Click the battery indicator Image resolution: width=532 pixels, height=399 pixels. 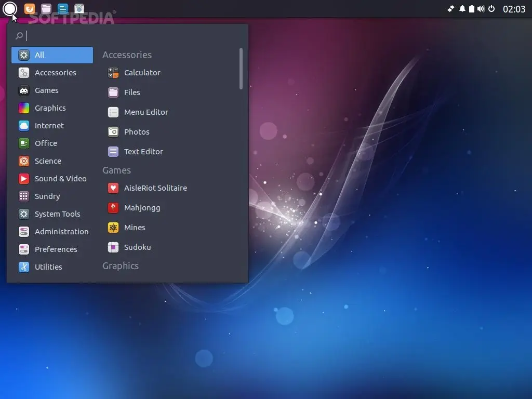pyautogui.click(x=471, y=9)
